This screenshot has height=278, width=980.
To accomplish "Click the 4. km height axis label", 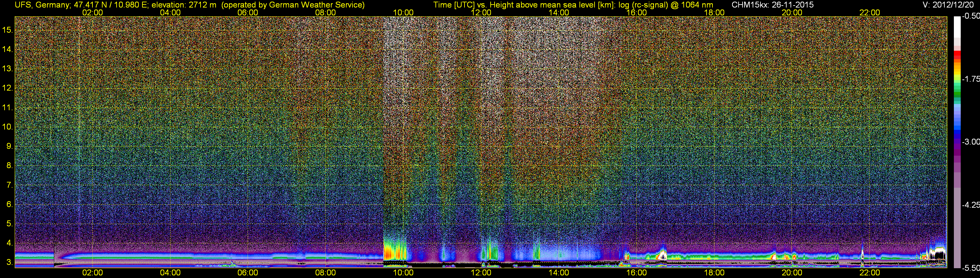I will [x=9, y=243].
